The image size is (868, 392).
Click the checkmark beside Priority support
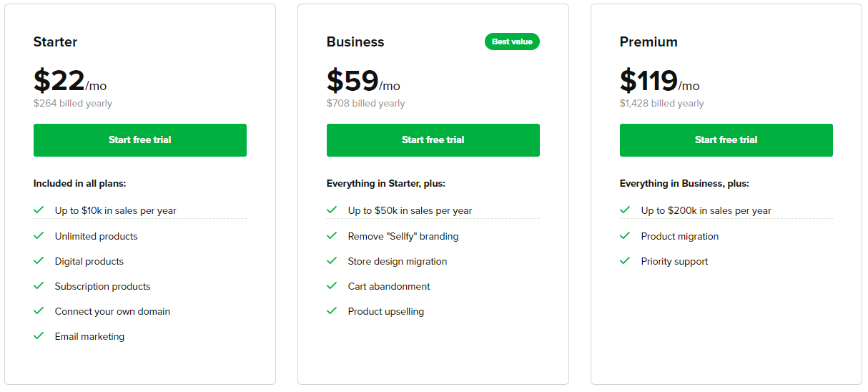point(625,260)
